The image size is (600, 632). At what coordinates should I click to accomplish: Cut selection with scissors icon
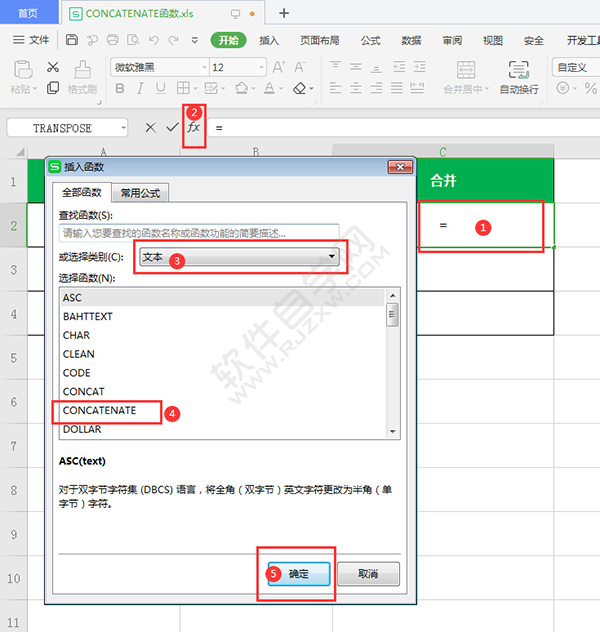[x=53, y=67]
